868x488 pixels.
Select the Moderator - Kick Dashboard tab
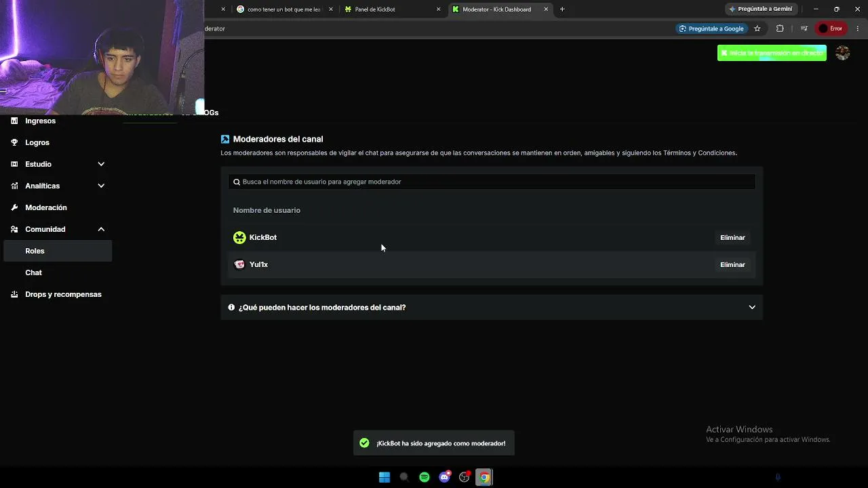coord(500,9)
